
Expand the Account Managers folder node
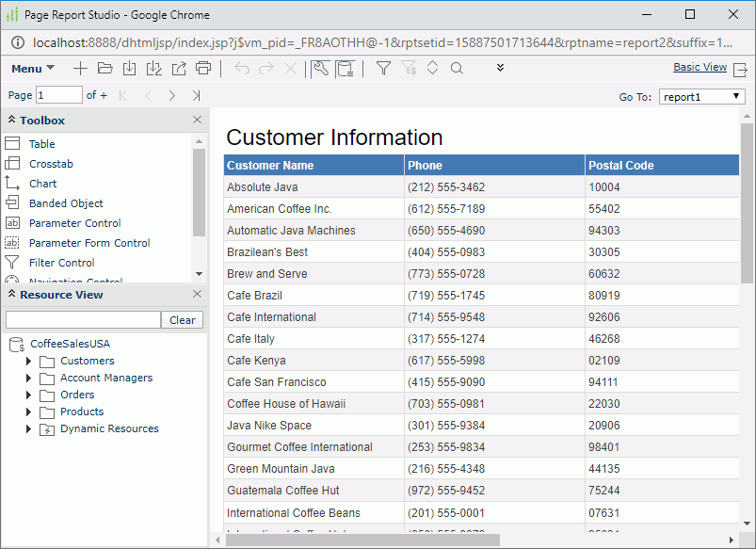tap(29, 378)
